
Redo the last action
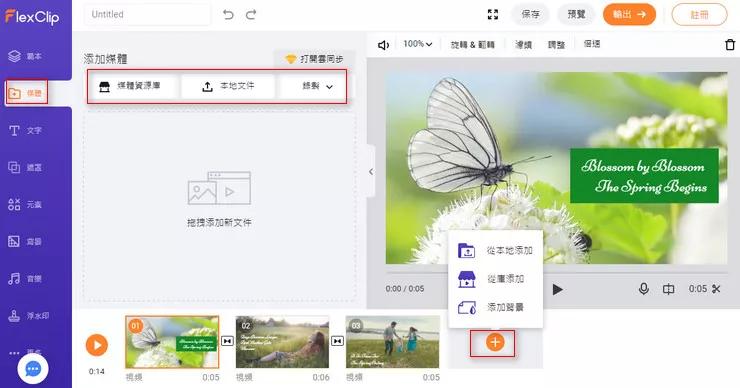[x=251, y=15]
